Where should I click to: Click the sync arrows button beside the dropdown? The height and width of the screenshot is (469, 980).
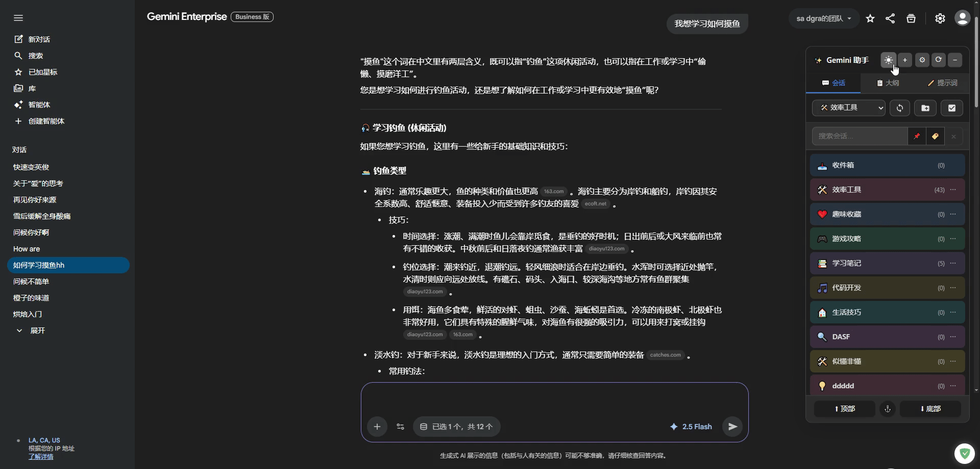point(900,108)
